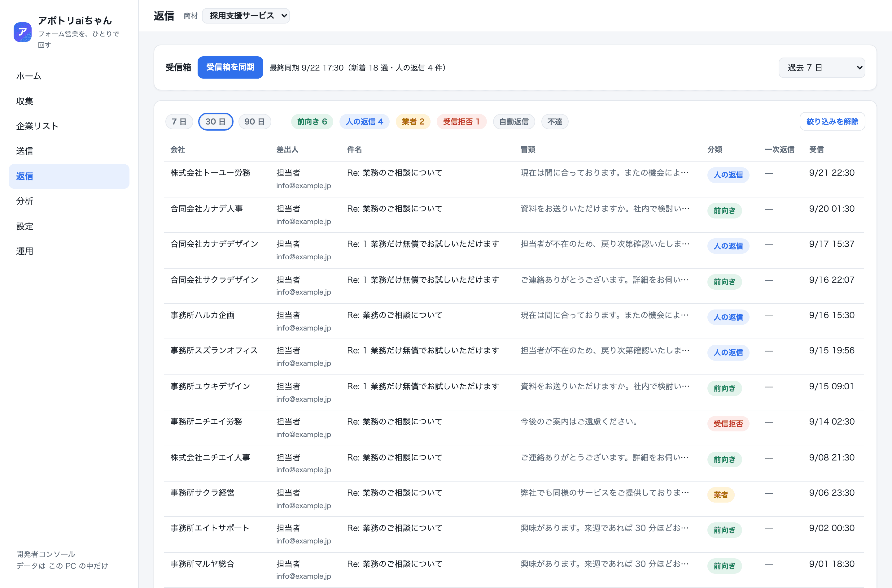Open the 過去 7 日 period dropdown
The image size is (892, 588).
pos(822,67)
